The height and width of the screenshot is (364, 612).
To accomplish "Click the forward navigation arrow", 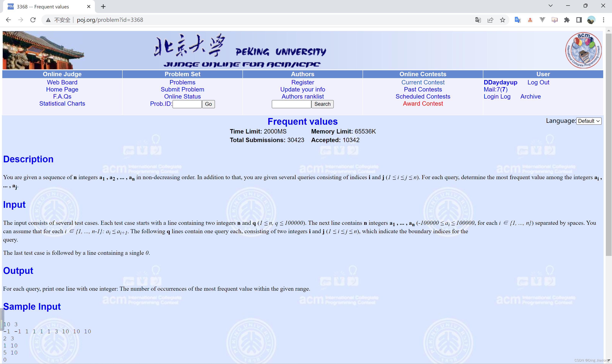I will tap(21, 20).
